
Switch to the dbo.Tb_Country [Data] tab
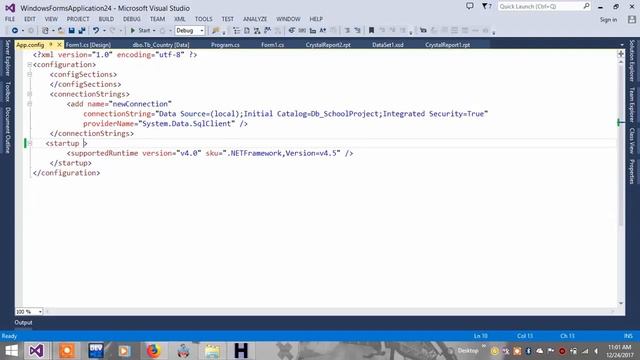coord(161,45)
